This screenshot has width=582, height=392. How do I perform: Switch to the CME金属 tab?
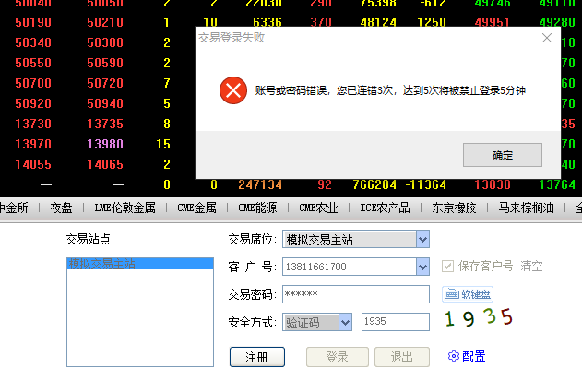(x=196, y=208)
